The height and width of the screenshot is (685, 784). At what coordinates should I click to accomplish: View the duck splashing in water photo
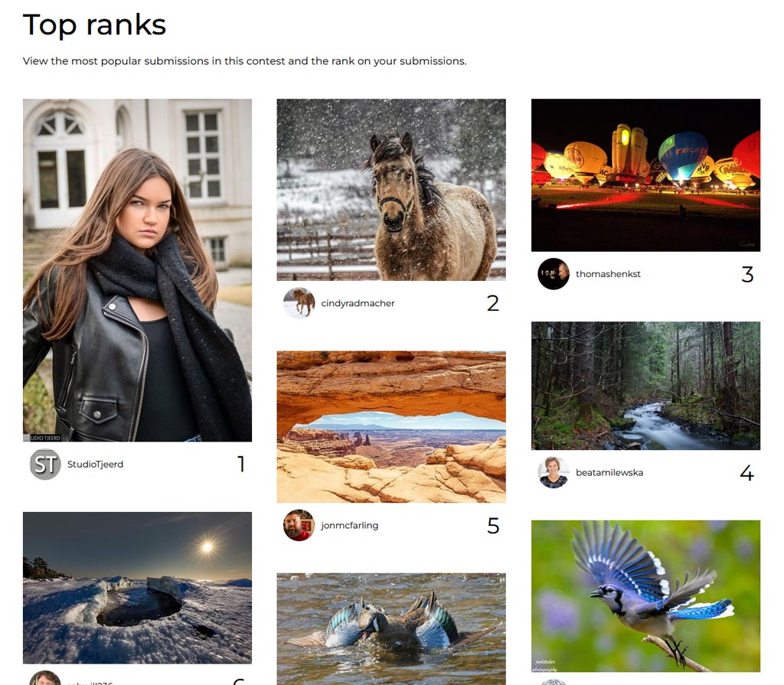tap(391, 629)
